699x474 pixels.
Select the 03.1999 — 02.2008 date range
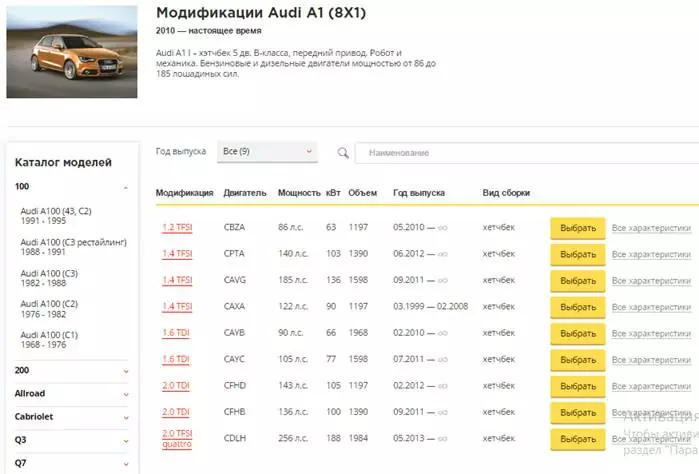(431, 306)
